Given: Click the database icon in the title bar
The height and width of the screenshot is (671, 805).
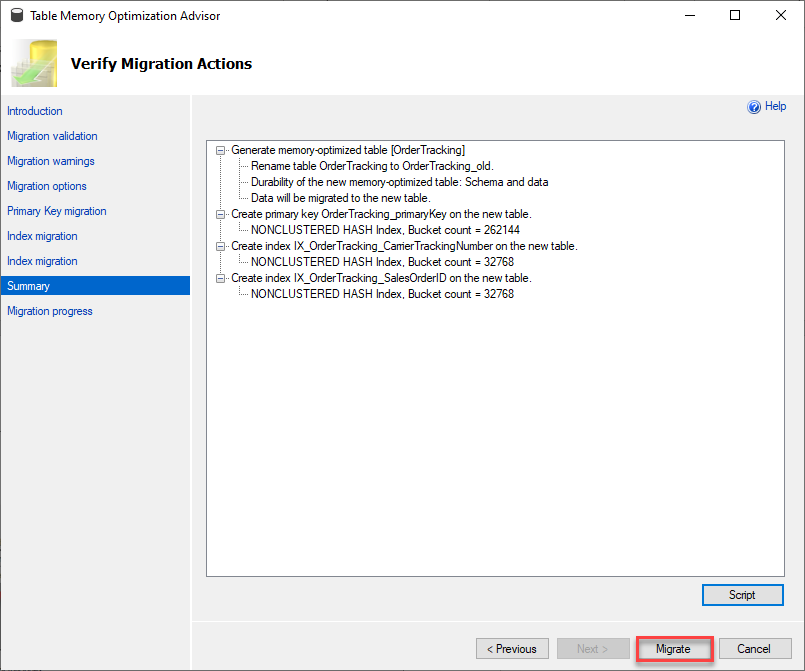Looking at the screenshot, I should tap(17, 15).
